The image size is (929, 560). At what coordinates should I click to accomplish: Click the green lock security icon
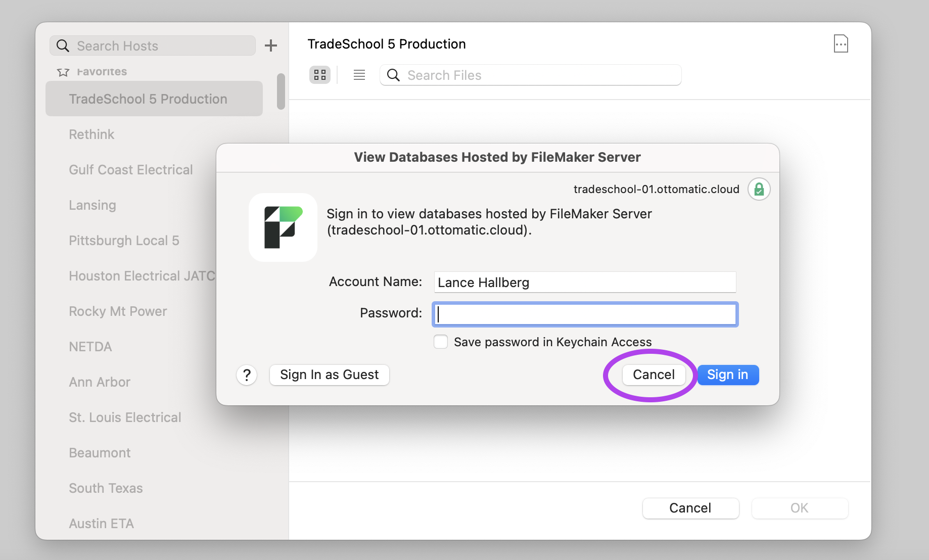pyautogui.click(x=759, y=189)
